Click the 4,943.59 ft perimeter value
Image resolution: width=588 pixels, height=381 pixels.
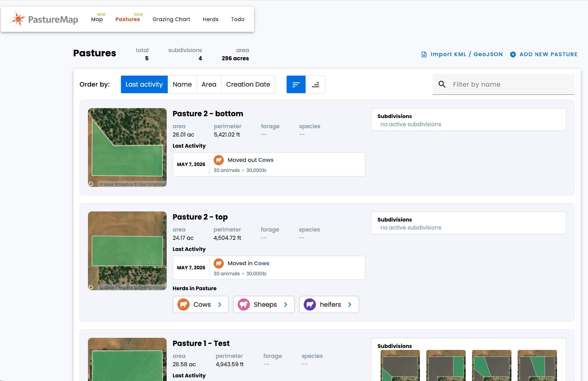(229, 364)
